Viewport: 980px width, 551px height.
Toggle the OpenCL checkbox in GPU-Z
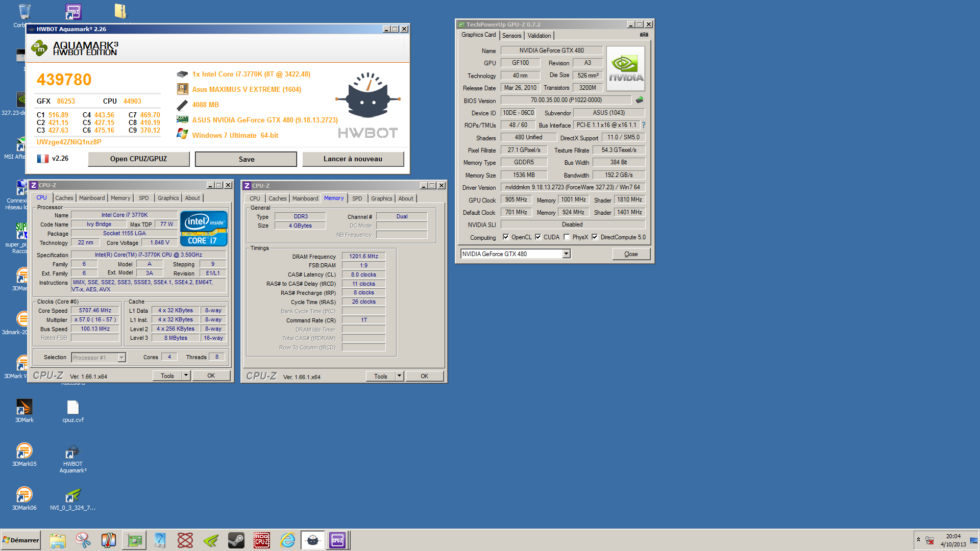(506, 237)
